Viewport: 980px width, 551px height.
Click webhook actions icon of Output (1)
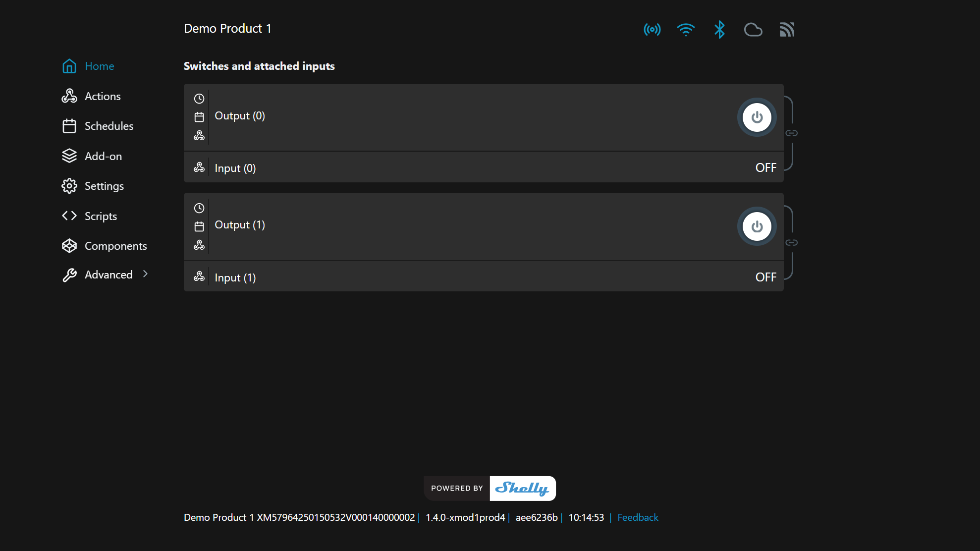click(199, 245)
